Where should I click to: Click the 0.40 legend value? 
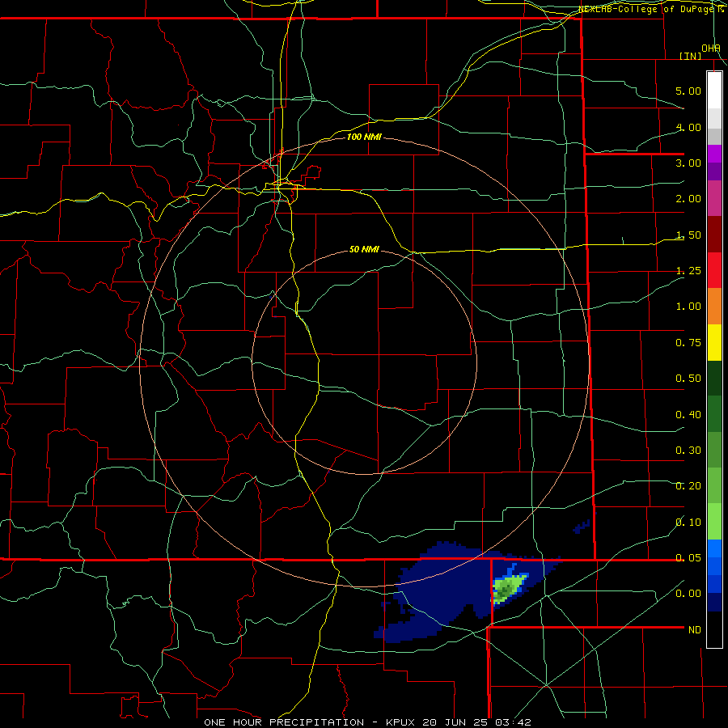[x=688, y=414]
